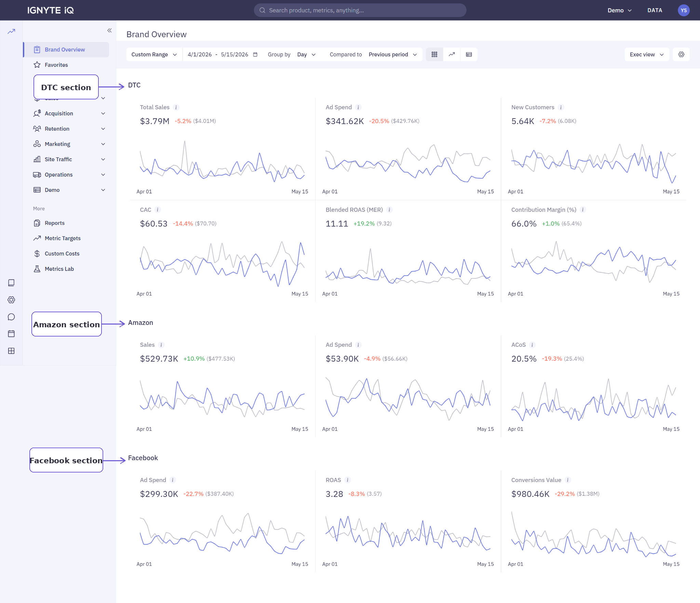
Task: Open the Custom Range dropdown
Action: (154, 54)
